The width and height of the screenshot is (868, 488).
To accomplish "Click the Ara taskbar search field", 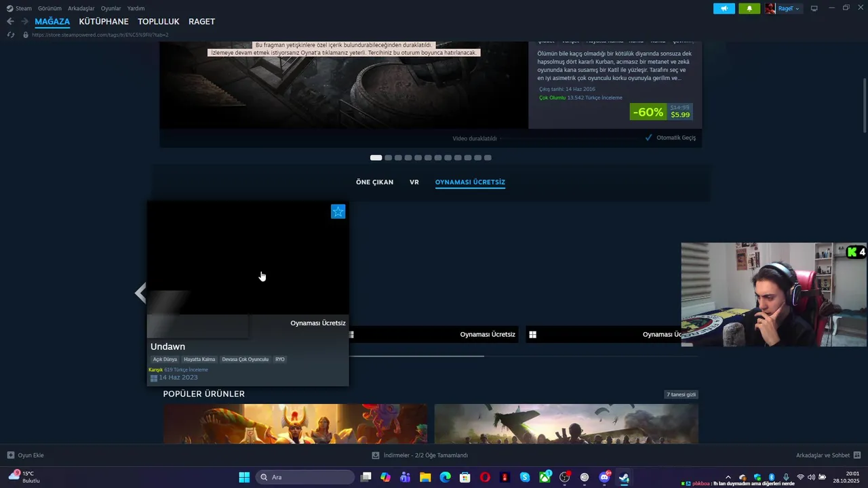I will (x=305, y=477).
